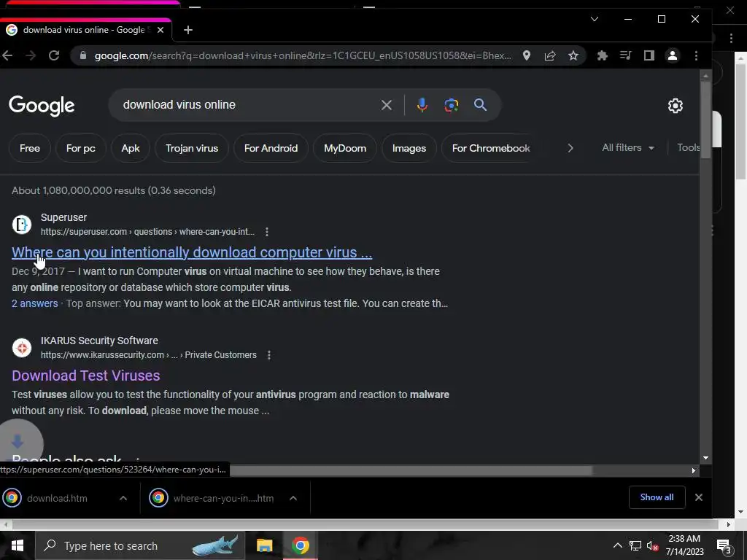
Task: Open the Chrome extensions puzzle icon
Action: point(602,55)
